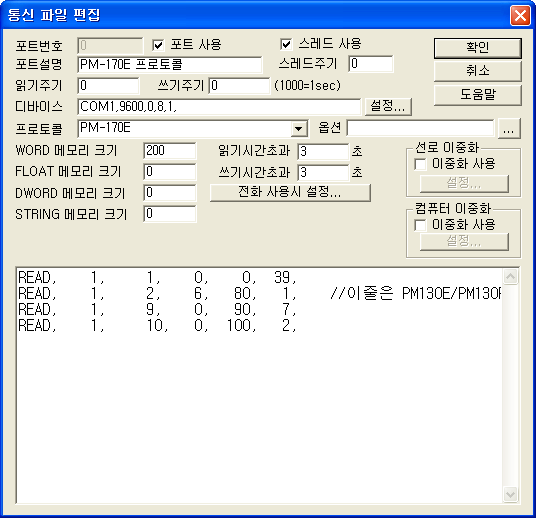
Task: Click the 스레드주기 input field
Action: pyautogui.click(x=371, y=64)
